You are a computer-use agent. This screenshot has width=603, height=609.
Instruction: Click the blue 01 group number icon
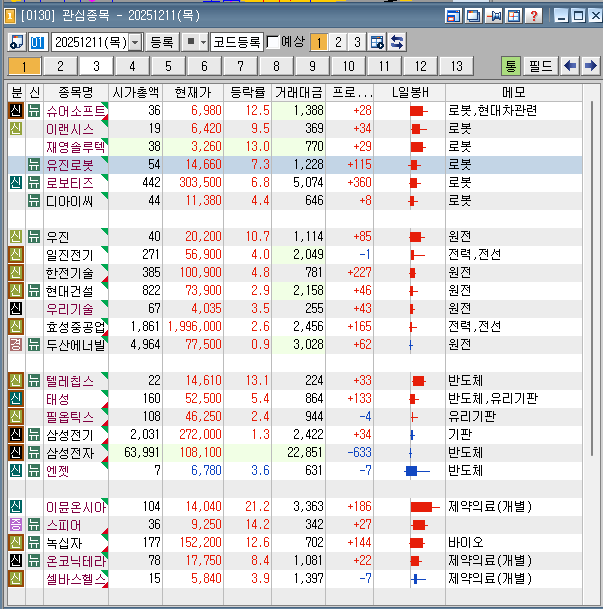click(x=37, y=42)
